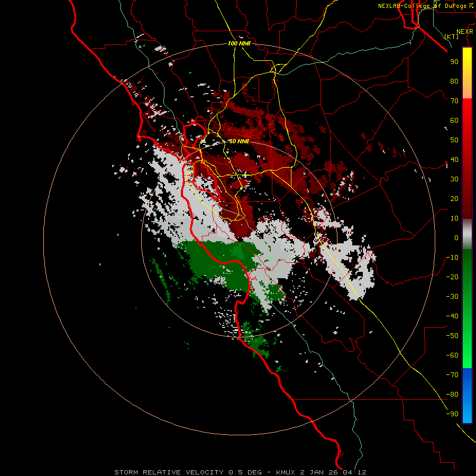Click the "04:12" timestamp in the caption
Image resolution: width=476 pixels, height=476 pixels.
[x=354, y=472]
